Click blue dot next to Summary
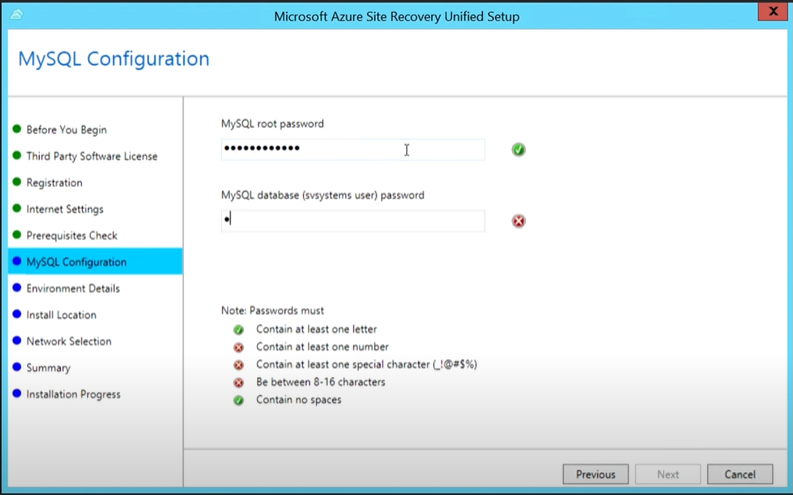This screenshot has height=495, width=793. [17, 367]
